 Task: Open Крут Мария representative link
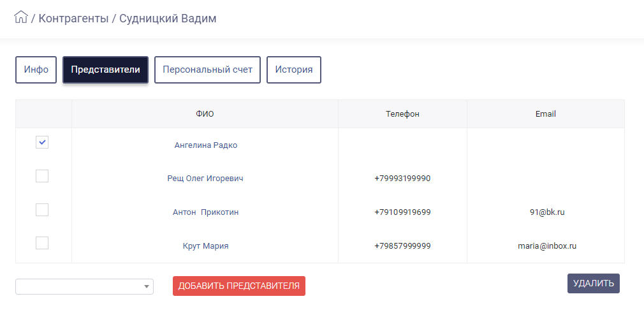[x=206, y=246]
